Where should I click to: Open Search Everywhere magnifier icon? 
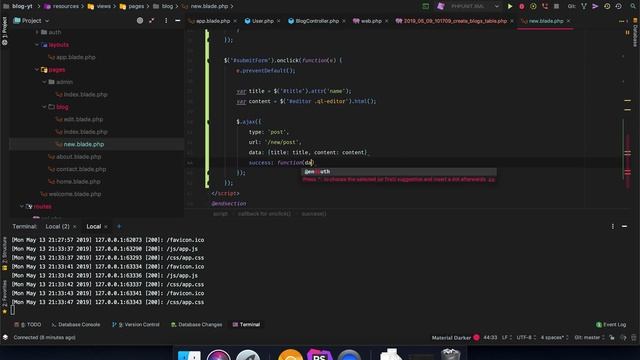(x=633, y=6)
